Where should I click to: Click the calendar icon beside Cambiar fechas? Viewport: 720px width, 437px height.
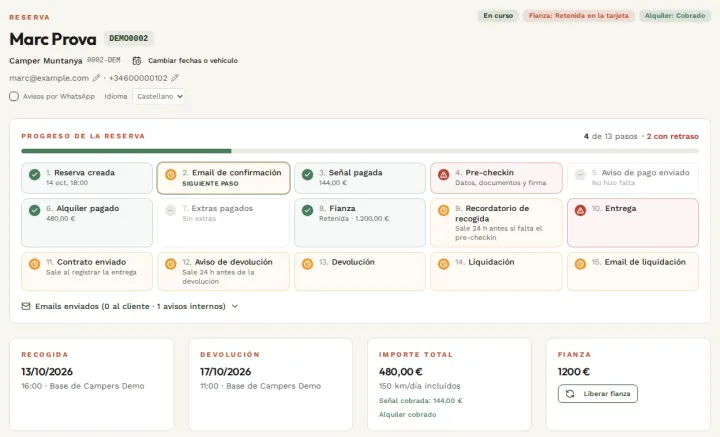pos(137,61)
